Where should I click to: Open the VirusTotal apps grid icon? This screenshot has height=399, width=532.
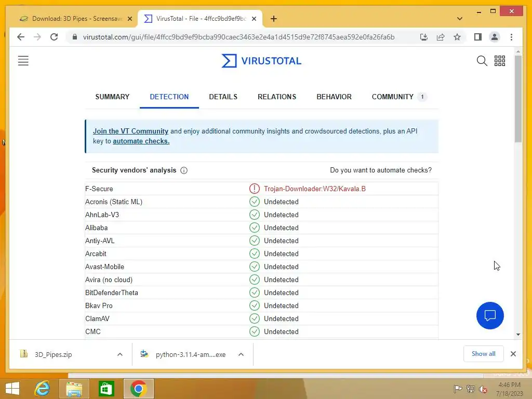click(x=500, y=61)
